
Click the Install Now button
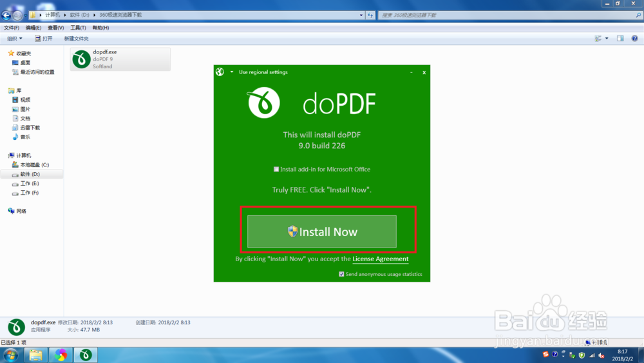pyautogui.click(x=321, y=231)
